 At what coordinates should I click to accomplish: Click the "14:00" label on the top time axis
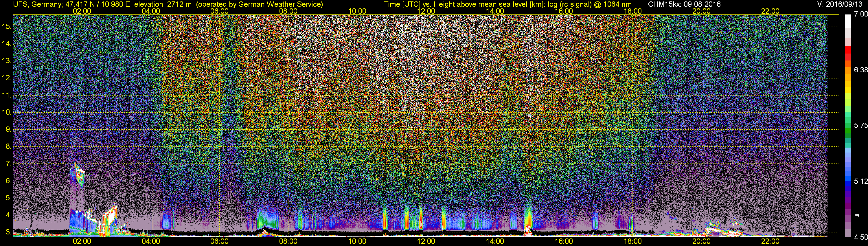click(495, 11)
